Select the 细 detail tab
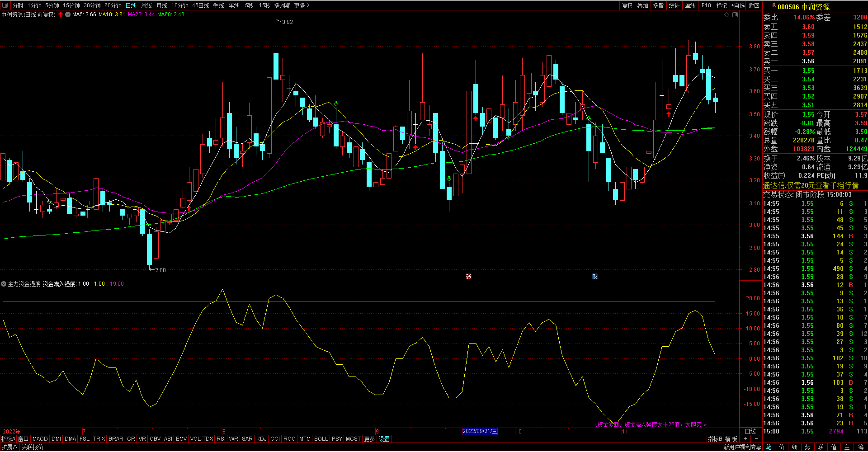Screen dimensions: 868x452 pyautogui.click(x=795, y=447)
